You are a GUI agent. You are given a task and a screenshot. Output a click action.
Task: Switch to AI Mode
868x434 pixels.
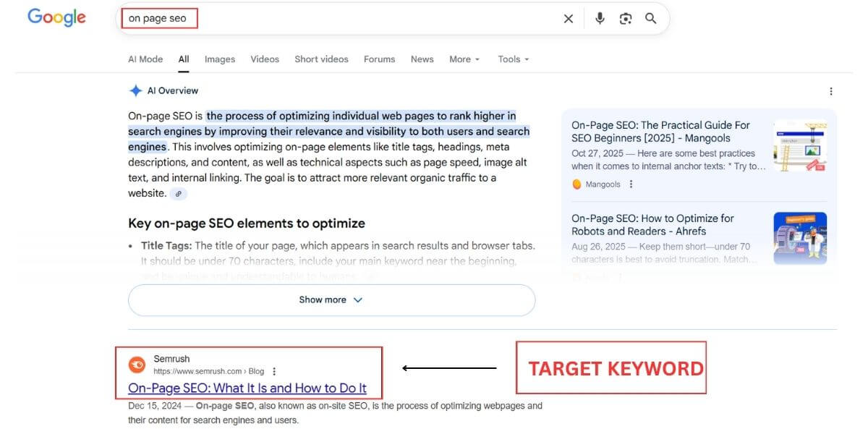click(145, 59)
